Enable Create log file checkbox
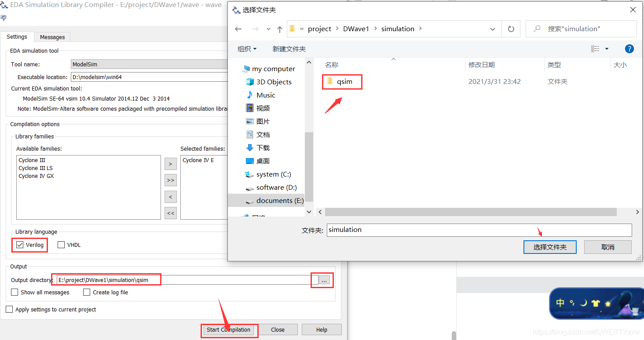Screen dimensions: 644x340 pos(87,293)
